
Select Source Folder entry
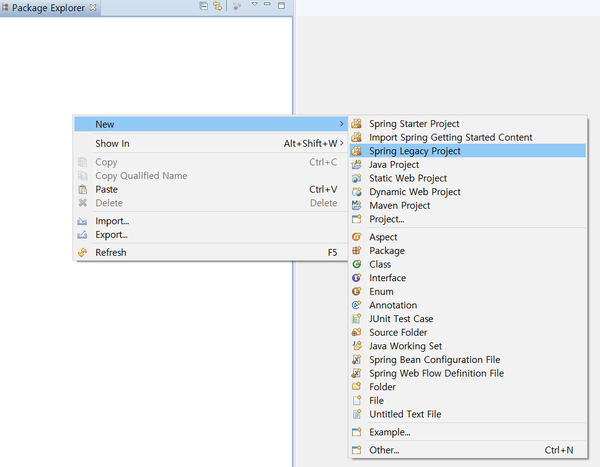click(x=468, y=332)
